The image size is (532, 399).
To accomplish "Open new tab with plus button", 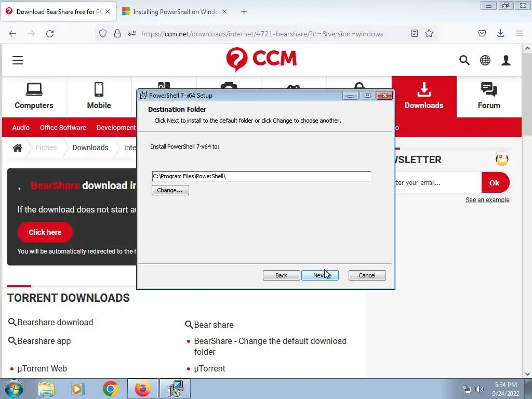I will tap(244, 12).
